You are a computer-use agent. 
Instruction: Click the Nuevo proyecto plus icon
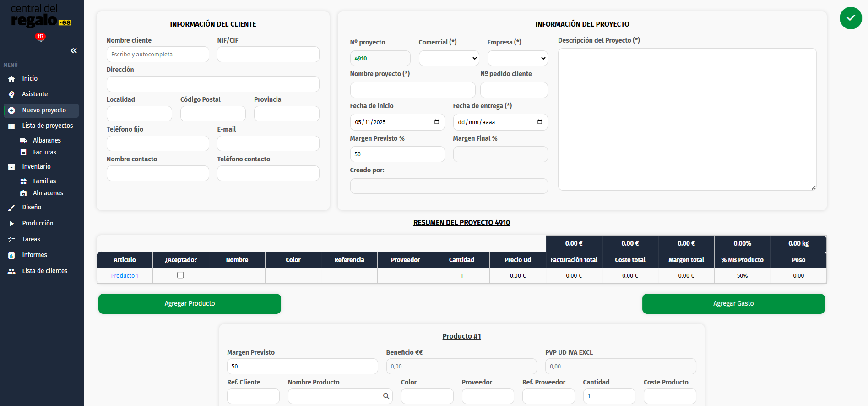pos(11,110)
